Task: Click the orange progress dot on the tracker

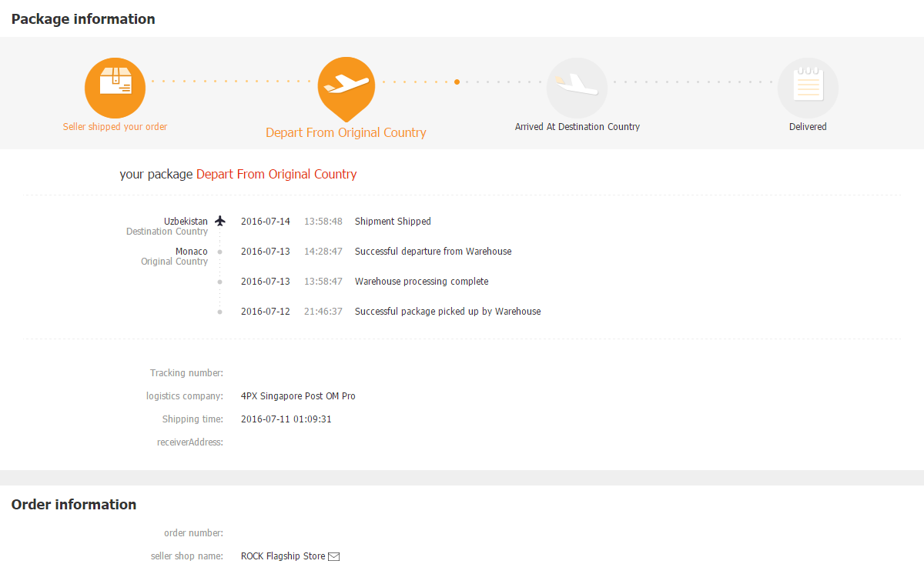Action: coord(457,82)
